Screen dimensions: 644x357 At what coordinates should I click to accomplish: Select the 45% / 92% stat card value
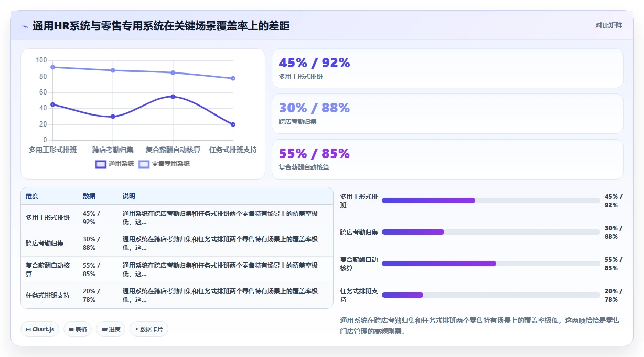point(314,62)
